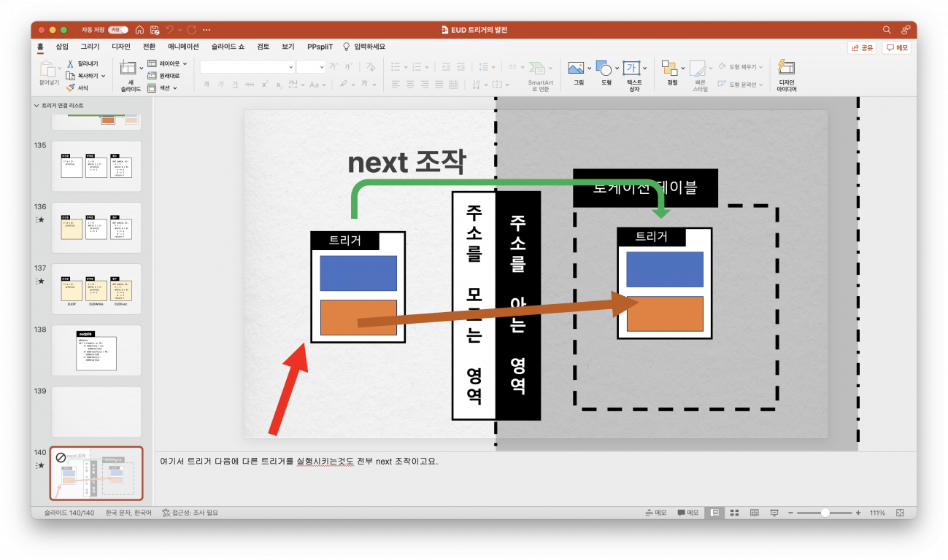Cut selection with 잘라내기
The image size is (948, 560).
coord(82,64)
